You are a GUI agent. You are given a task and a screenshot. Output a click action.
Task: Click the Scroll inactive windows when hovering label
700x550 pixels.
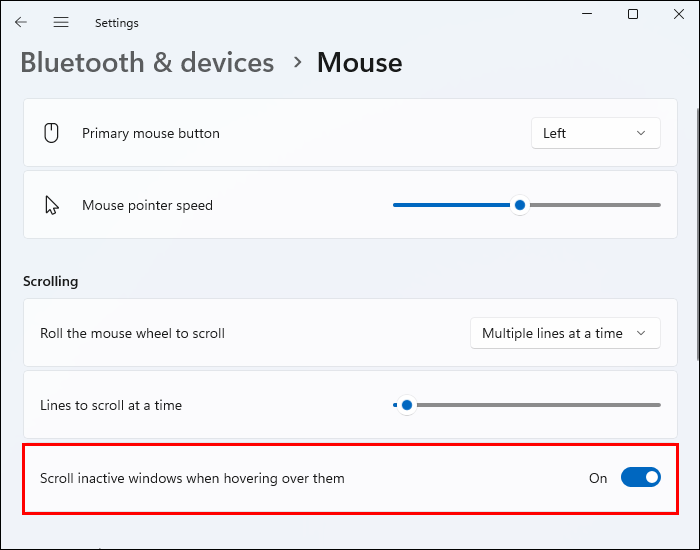[x=192, y=478]
